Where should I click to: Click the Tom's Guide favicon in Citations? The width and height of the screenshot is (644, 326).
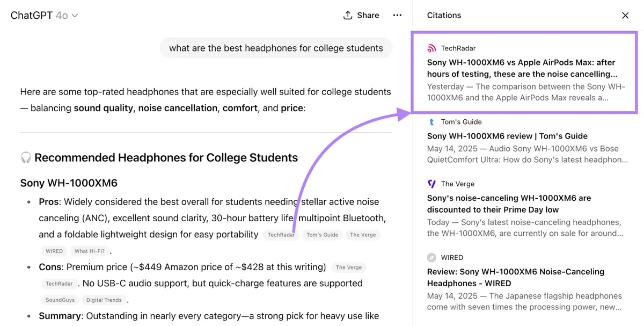pos(431,122)
